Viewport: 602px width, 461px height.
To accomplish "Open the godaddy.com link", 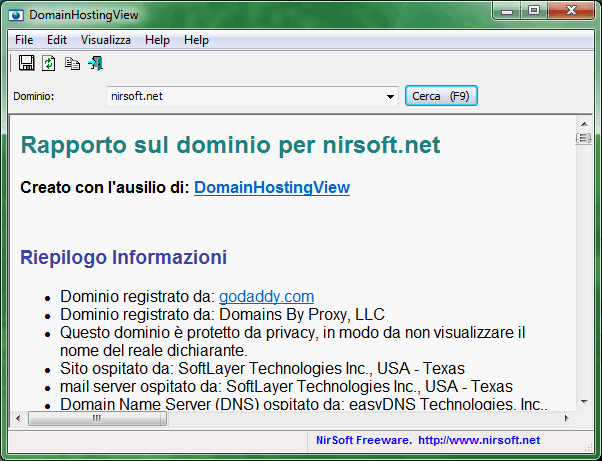I will pos(266,296).
